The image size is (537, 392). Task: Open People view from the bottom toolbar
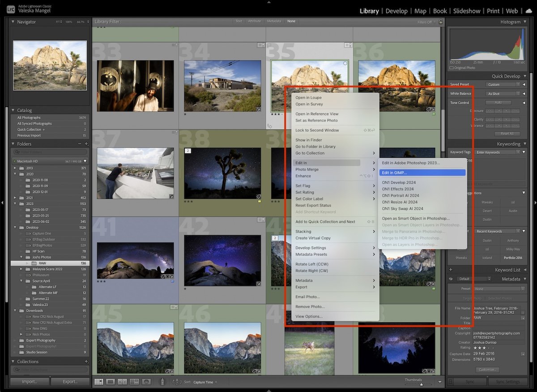146,381
